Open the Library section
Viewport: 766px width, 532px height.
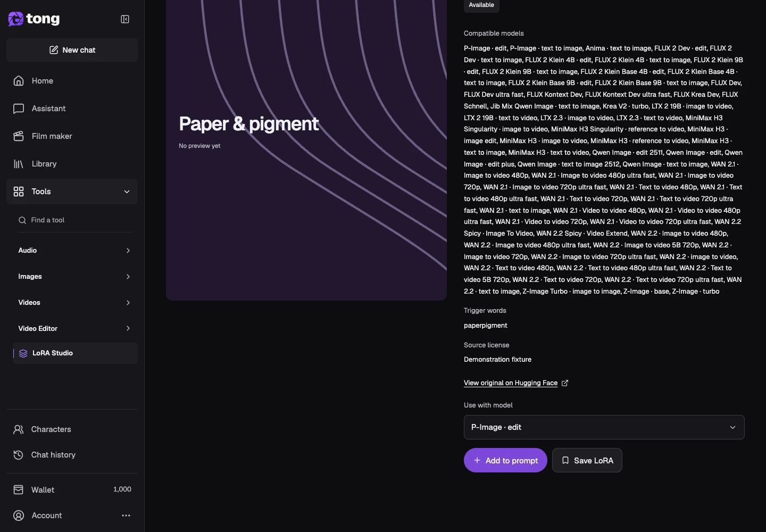point(72,164)
